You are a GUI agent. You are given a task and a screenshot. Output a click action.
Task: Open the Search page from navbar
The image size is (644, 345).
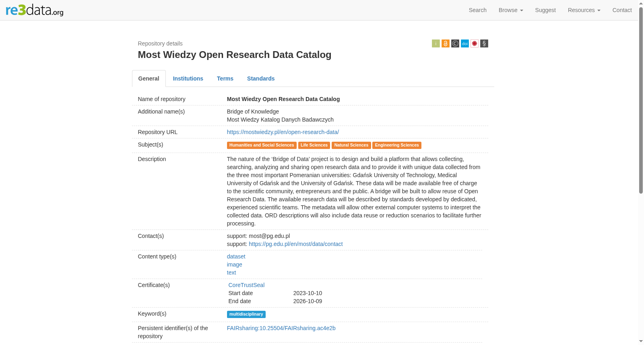477,10
